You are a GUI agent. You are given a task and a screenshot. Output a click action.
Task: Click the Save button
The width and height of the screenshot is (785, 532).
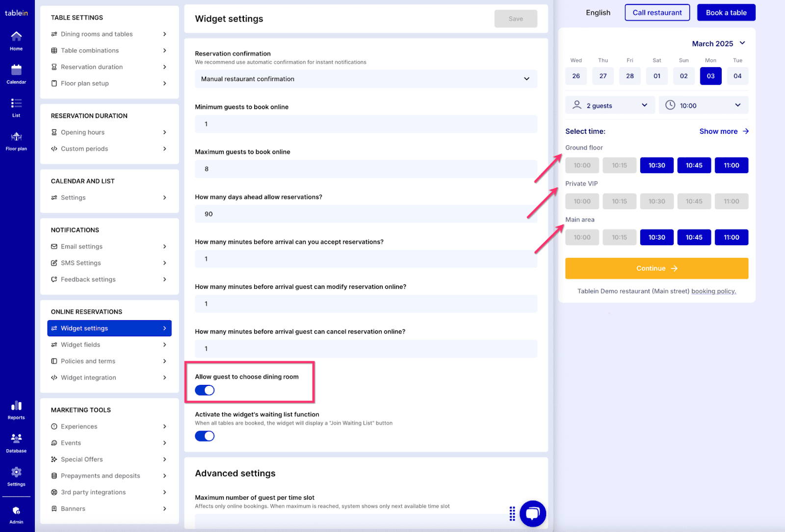516,19
